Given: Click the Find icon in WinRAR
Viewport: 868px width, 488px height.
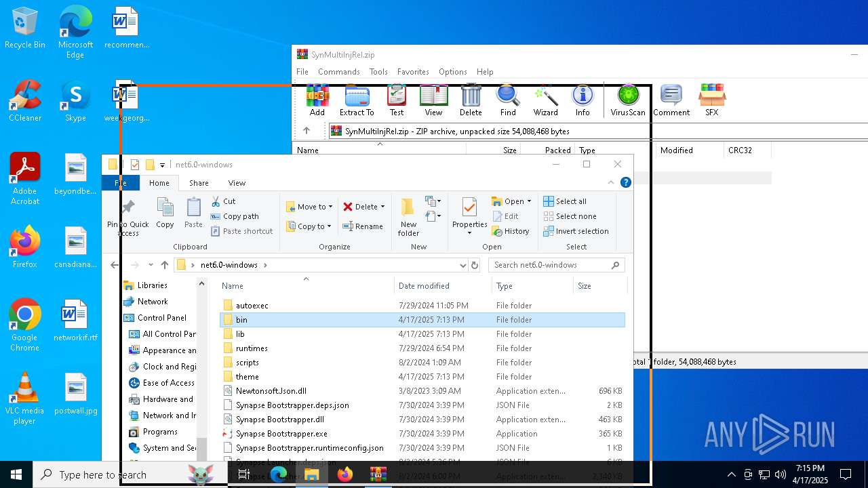Looking at the screenshot, I should 508,100.
